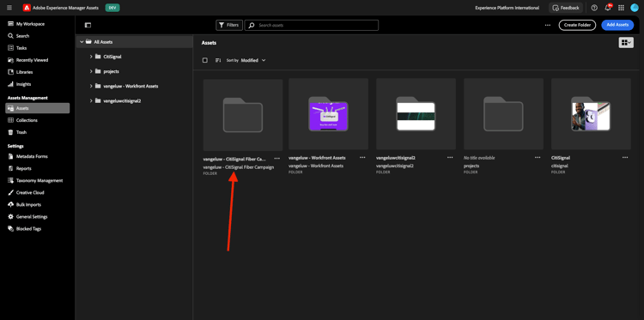This screenshot has height=320, width=644.
Task: Open the projects folder thumbnail
Action: pyautogui.click(x=503, y=113)
